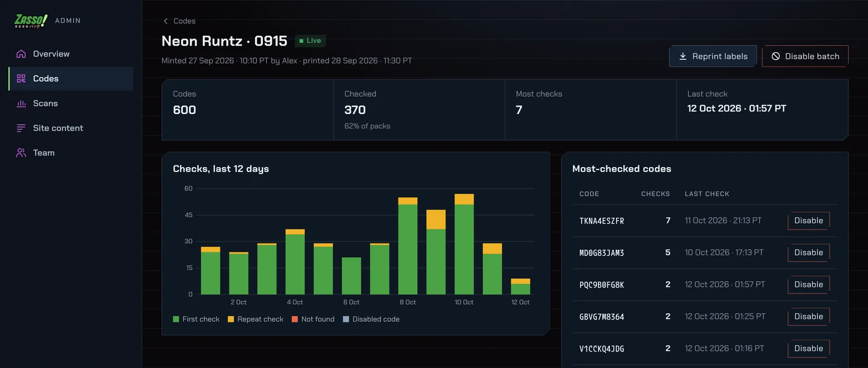Go to the Scans section

click(x=71, y=103)
